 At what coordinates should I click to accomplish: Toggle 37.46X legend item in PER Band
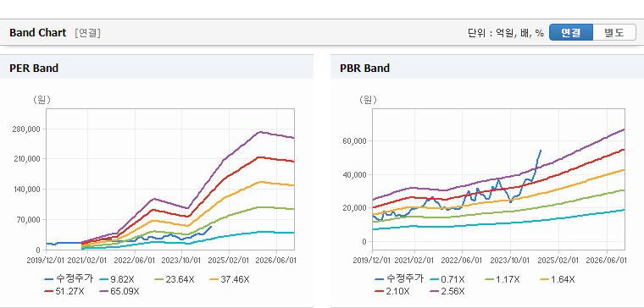[x=229, y=280]
